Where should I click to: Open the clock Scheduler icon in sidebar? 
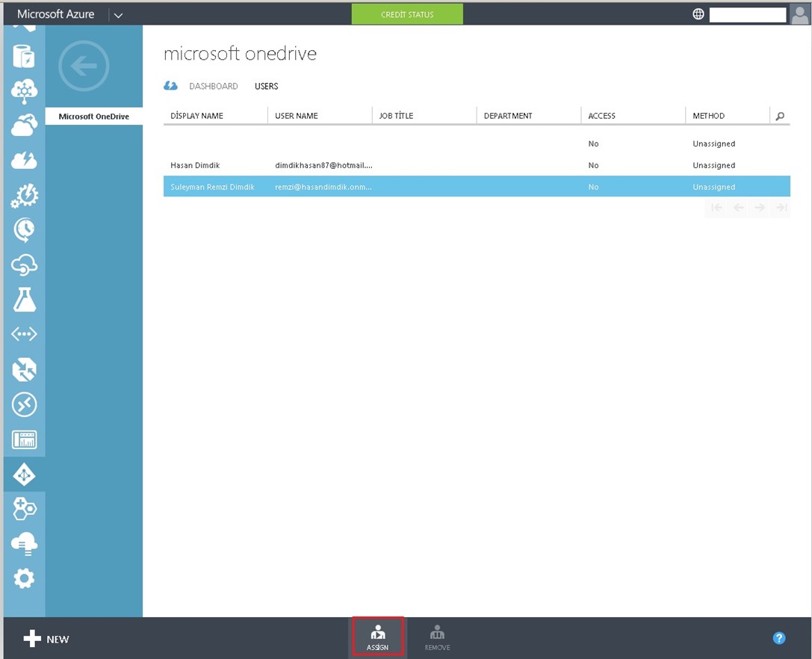coord(24,230)
